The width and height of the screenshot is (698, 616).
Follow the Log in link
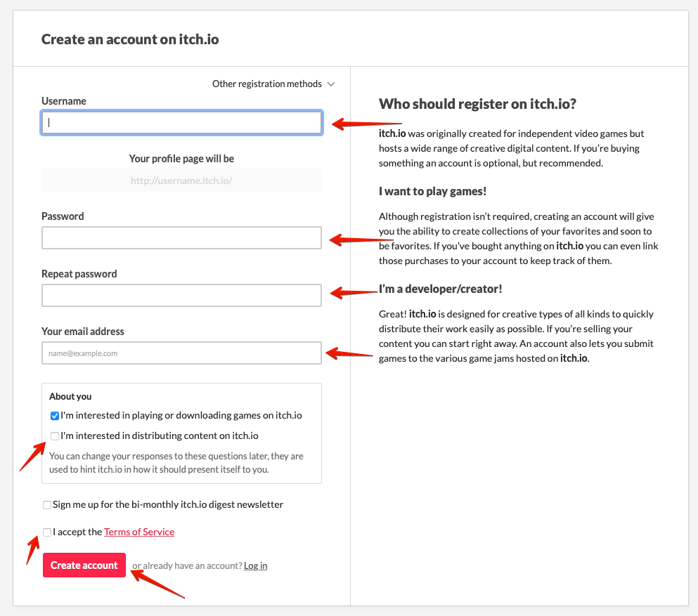coord(256,565)
